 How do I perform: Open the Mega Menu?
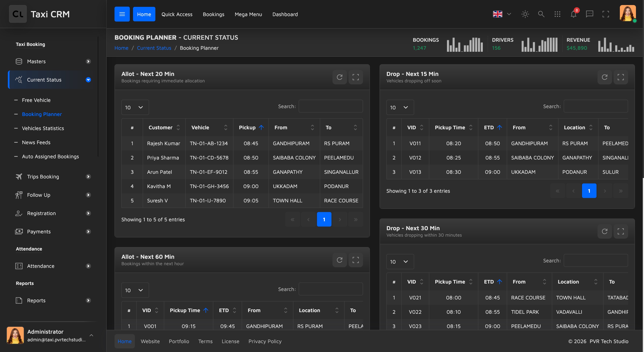coord(248,14)
